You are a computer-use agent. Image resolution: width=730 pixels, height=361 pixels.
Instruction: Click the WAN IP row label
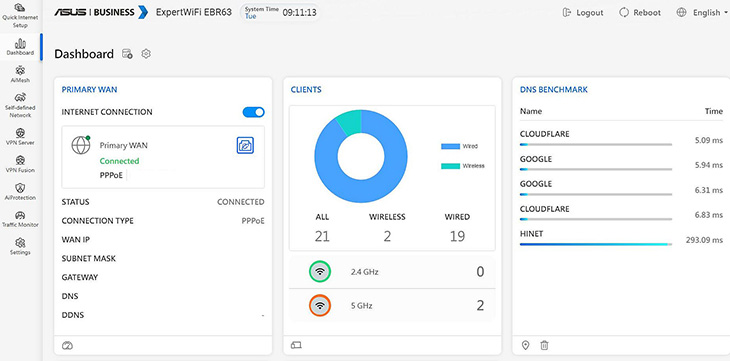tap(75, 239)
